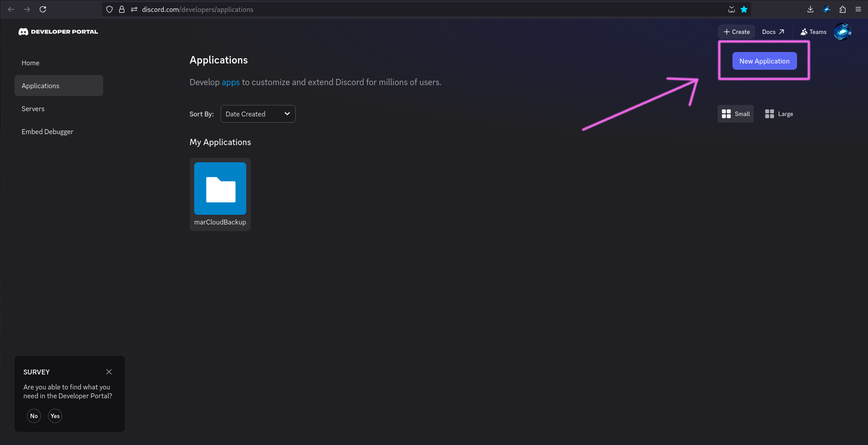
Task: Click the user profile avatar
Action: tap(842, 32)
